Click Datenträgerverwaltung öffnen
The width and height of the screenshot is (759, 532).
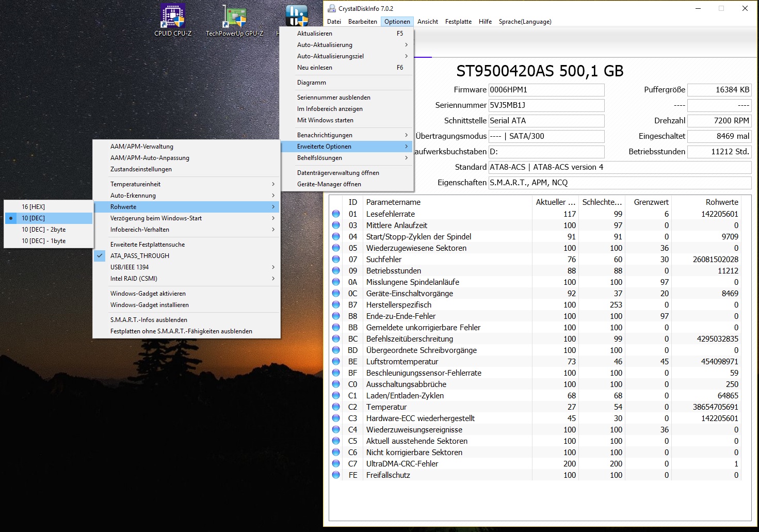pos(346,173)
